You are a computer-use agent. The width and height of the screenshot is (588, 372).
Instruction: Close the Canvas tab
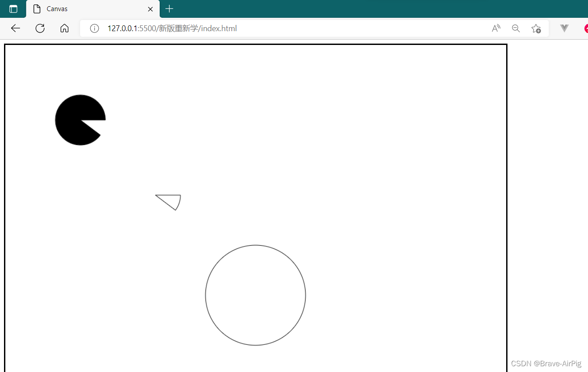point(150,9)
